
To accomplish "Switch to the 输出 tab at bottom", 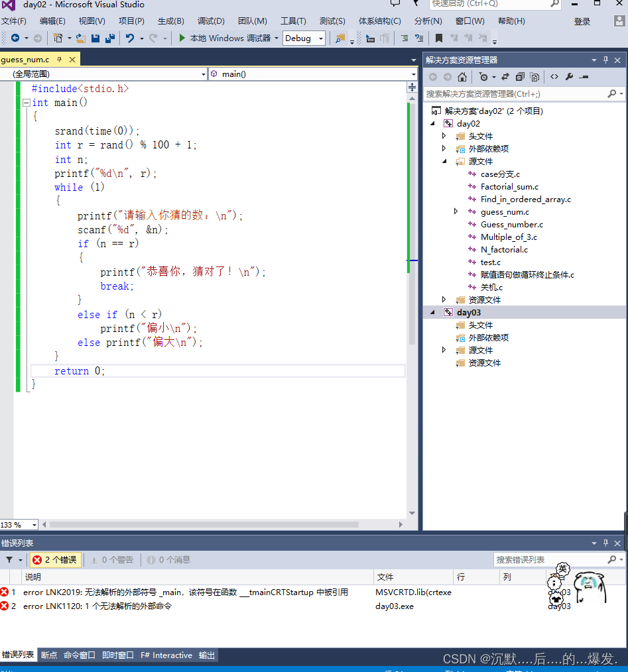I will click(206, 655).
